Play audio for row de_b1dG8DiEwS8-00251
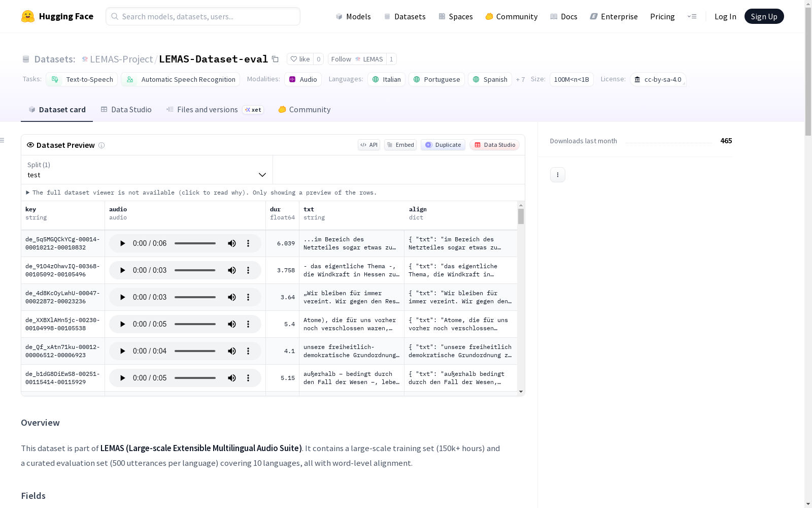This screenshot has width=812, height=508. pos(122,378)
